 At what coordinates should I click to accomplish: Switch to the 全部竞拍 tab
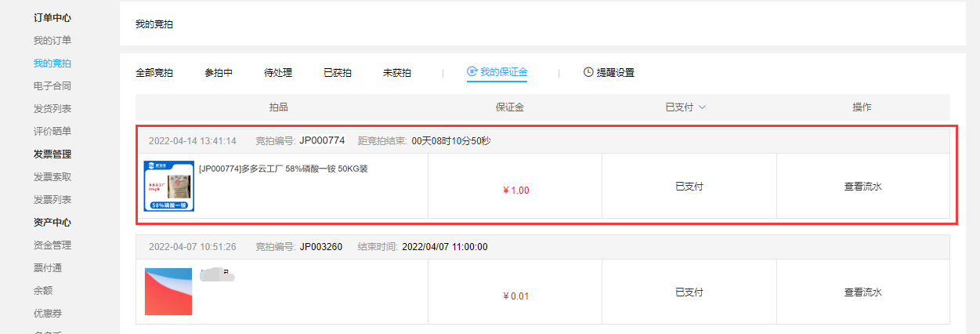coord(154,73)
